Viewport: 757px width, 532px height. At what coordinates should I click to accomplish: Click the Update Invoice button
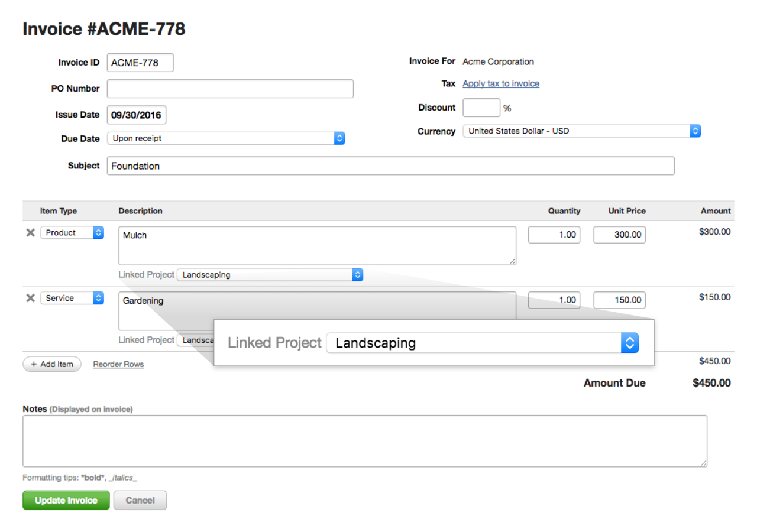[x=66, y=500]
